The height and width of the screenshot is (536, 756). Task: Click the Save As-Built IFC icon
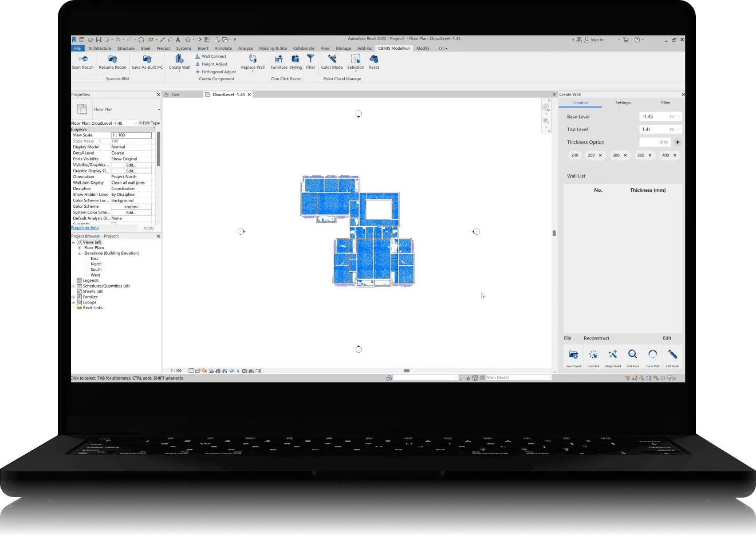pyautogui.click(x=147, y=60)
